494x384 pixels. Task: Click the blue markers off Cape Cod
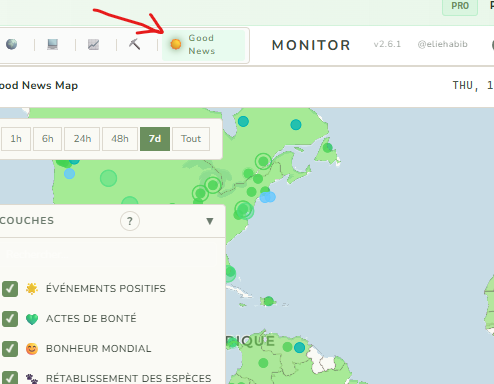coord(268,197)
